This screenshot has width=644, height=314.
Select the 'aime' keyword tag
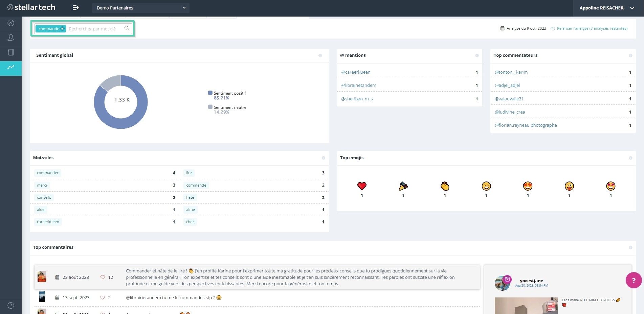[x=191, y=210]
